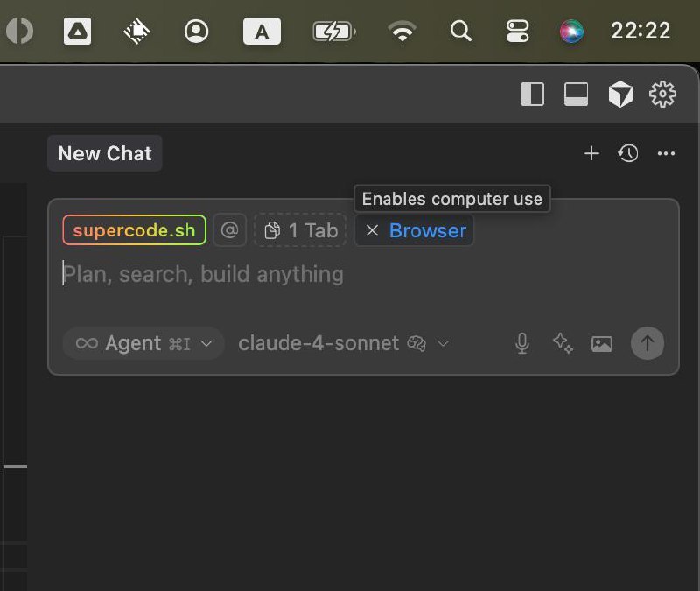
Task: Click the @ mention context button
Action: click(x=229, y=230)
